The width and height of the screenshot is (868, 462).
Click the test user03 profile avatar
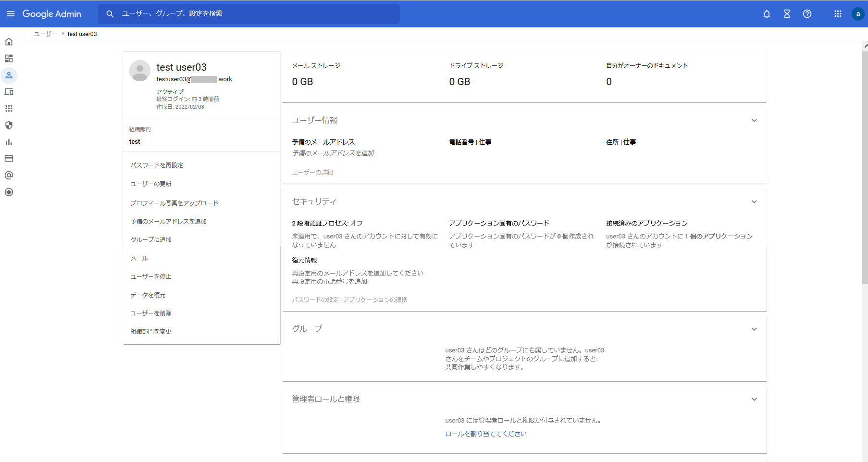pyautogui.click(x=140, y=71)
